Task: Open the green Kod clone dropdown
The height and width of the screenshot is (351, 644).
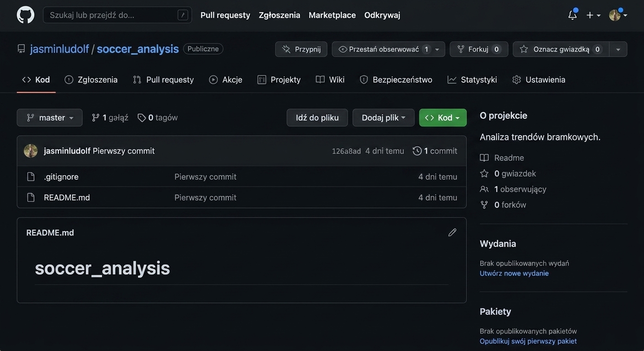Action: click(443, 117)
